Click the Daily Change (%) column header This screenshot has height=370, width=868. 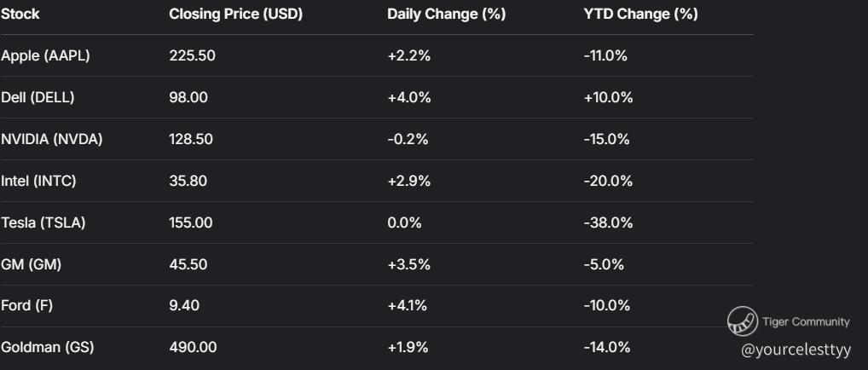[x=446, y=14]
